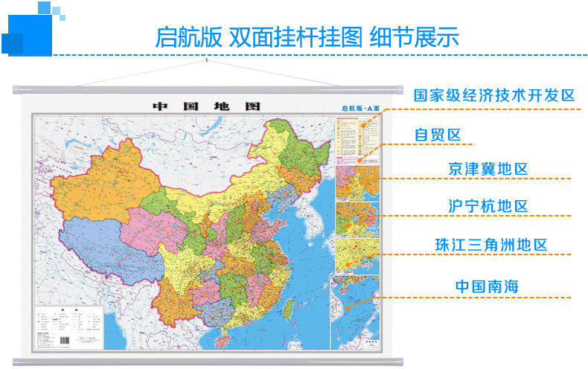Click Hainan island on the map
Image resolution: width=588 pixels, height=369 pixels.
223,341
